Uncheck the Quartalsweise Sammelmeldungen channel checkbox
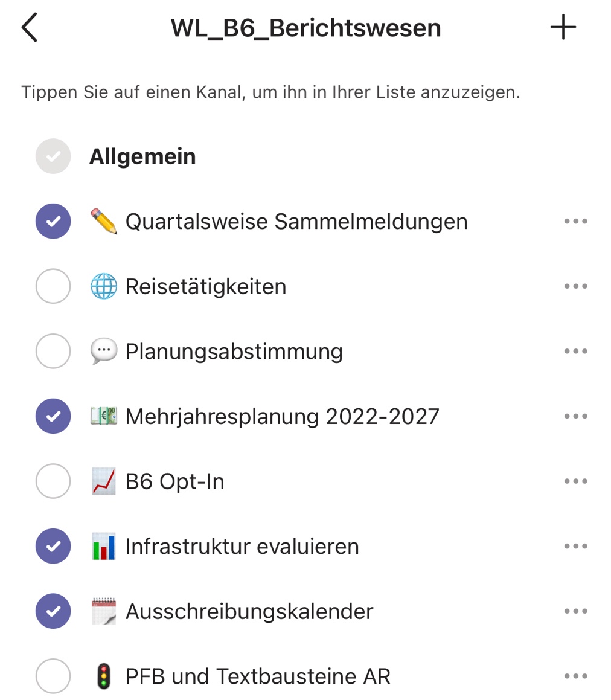This screenshot has width=611, height=700. [x=53, y=222]
